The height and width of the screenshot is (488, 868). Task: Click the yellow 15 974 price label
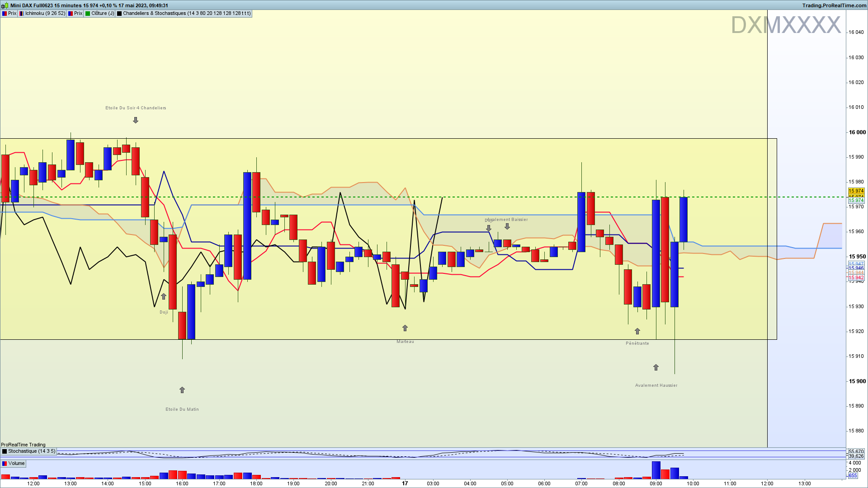click(856, 191)
